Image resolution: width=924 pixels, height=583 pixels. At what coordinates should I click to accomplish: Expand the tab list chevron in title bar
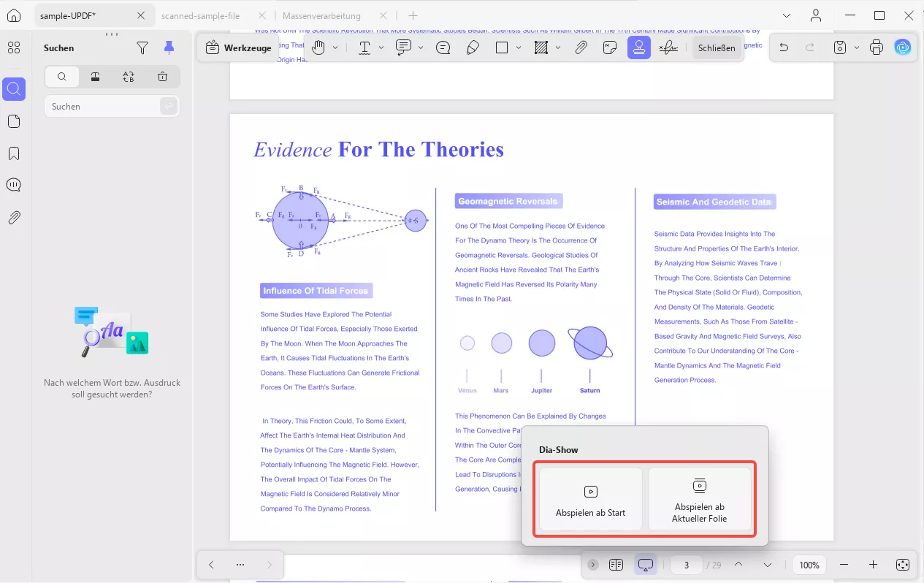[787, 15]
